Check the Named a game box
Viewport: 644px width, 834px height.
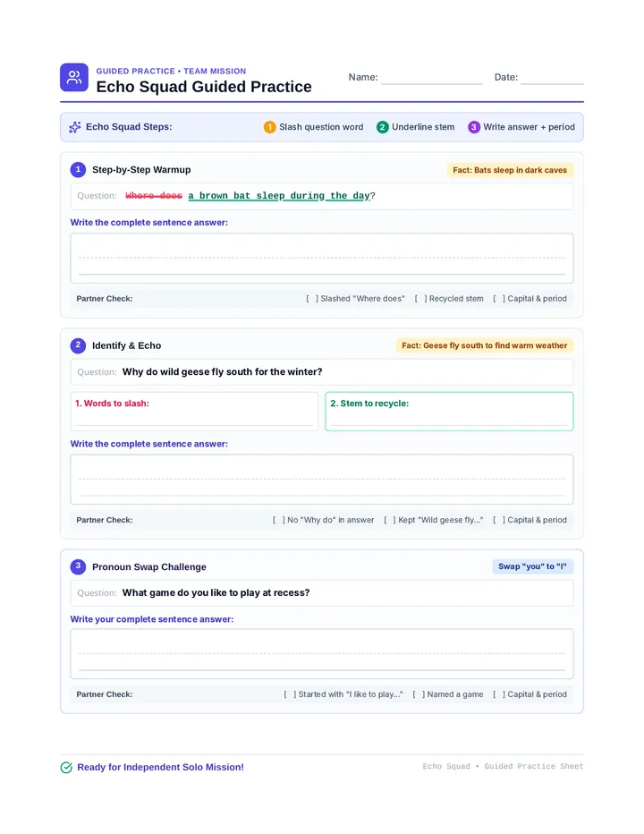point(419,694)
